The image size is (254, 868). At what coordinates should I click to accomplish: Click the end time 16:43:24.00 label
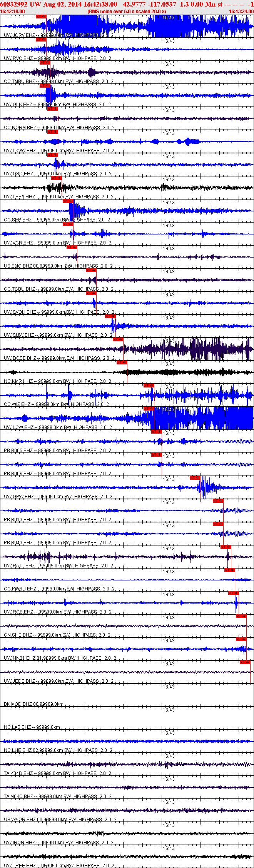pyautogui.click(x=241, y=12)
